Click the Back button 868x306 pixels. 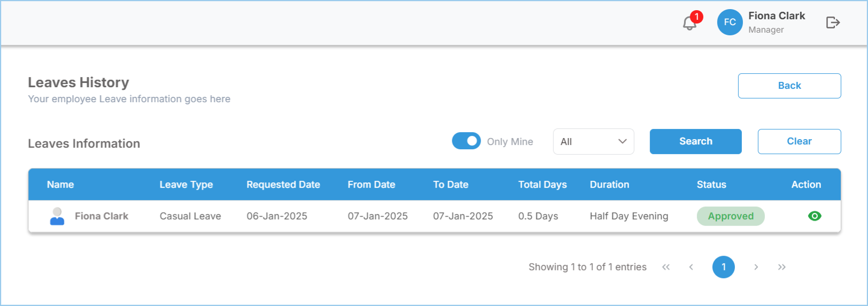(789, 86)
